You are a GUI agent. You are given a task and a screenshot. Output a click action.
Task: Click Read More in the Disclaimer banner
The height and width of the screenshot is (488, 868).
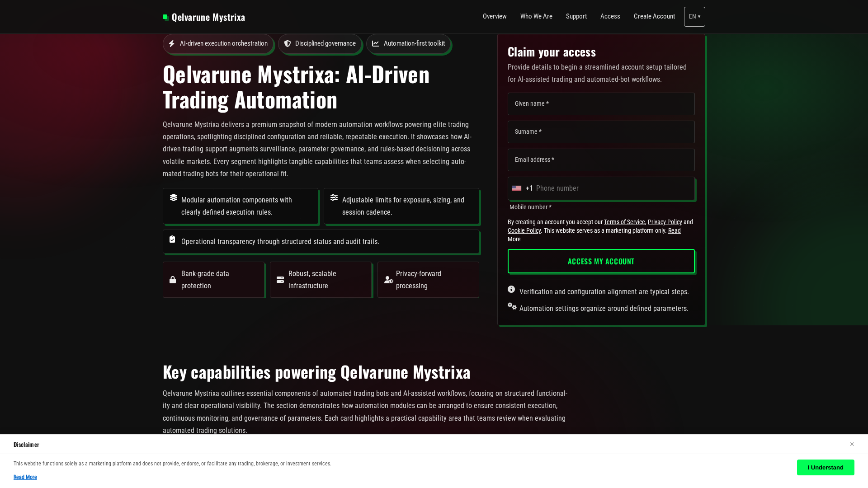click(25, 477)
